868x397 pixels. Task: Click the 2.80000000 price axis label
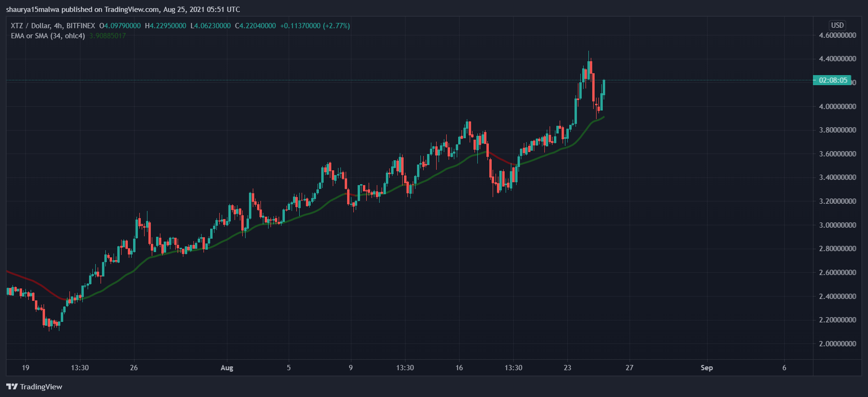837,249
